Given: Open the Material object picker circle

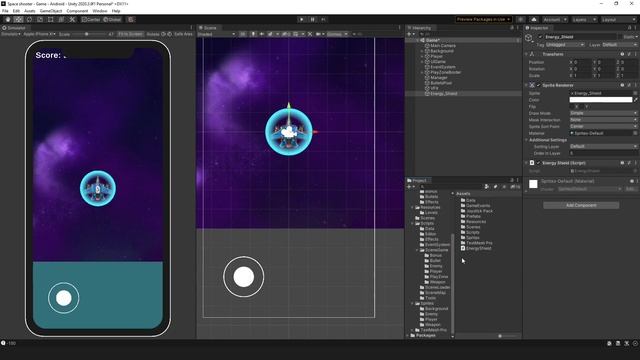Looking at the screenshot, I should coord(635,133).
